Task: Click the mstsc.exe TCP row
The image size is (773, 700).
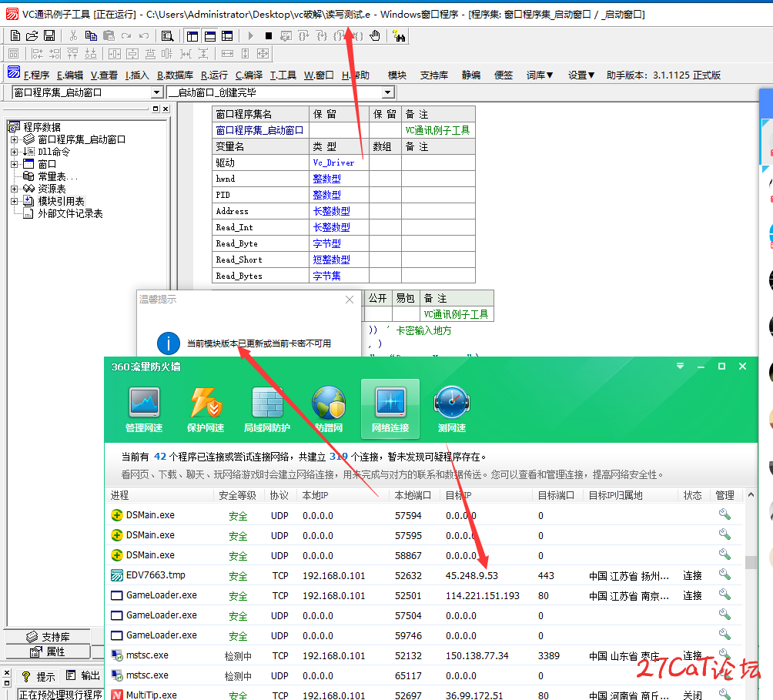Action: pyautogui.click(x=424, y=655)
